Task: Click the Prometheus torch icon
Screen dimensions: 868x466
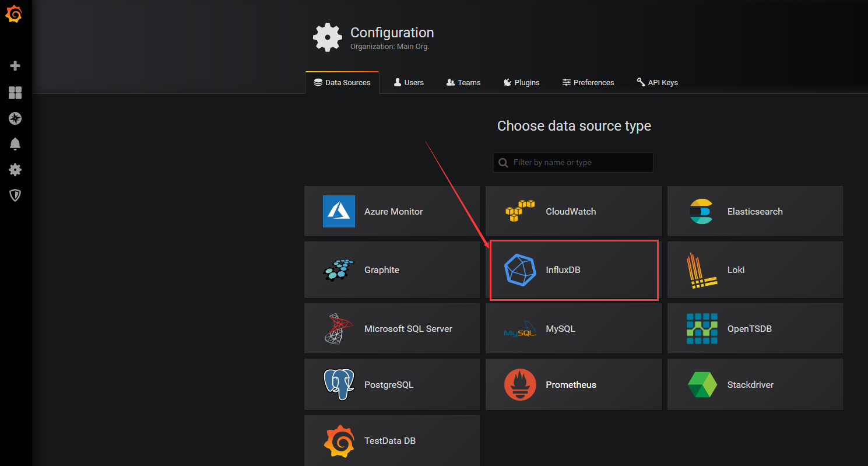Action: tap(520, 384)
